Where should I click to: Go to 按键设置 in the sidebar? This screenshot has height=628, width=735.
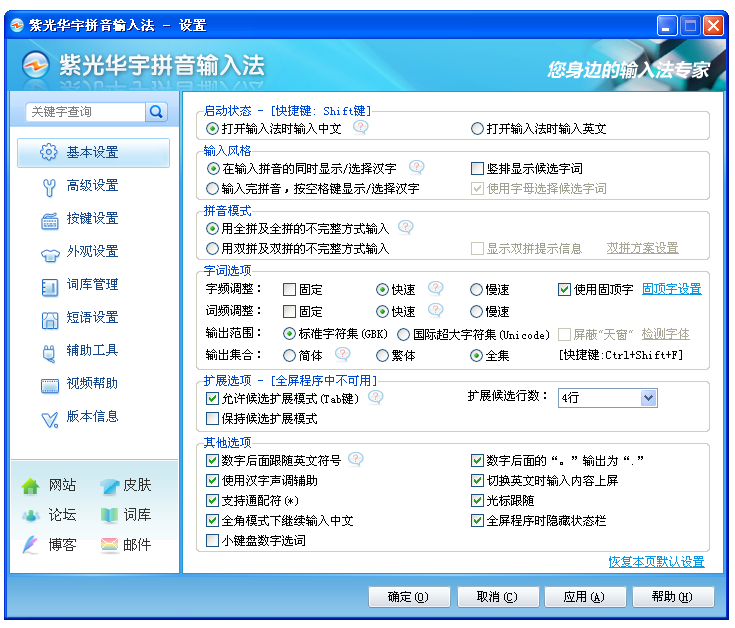click(92, 218)
